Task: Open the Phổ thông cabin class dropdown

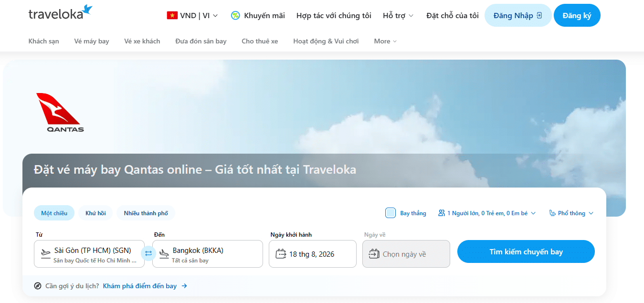Action: 571,213
